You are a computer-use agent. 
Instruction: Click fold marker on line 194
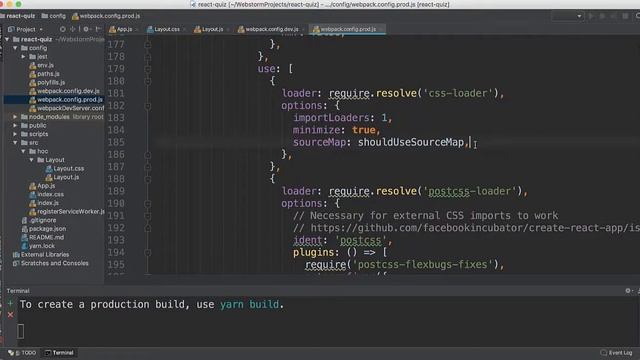[x=148, y=253]
